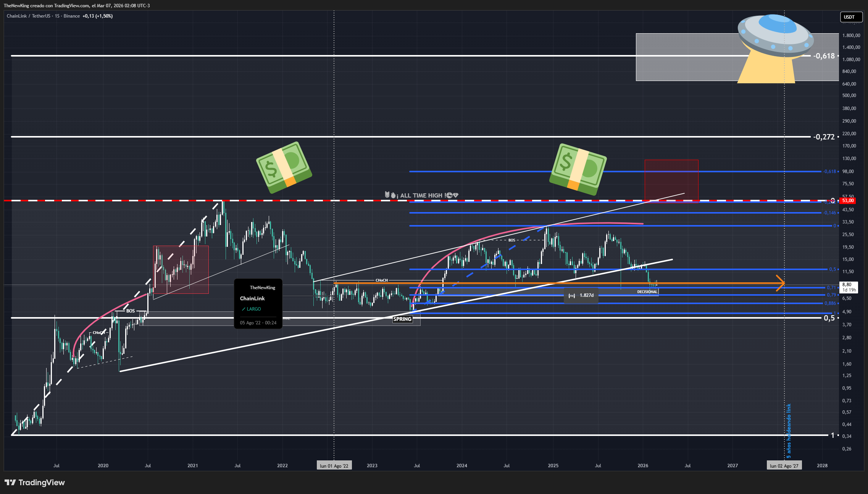Click the SPRING label on the chart

402,319
